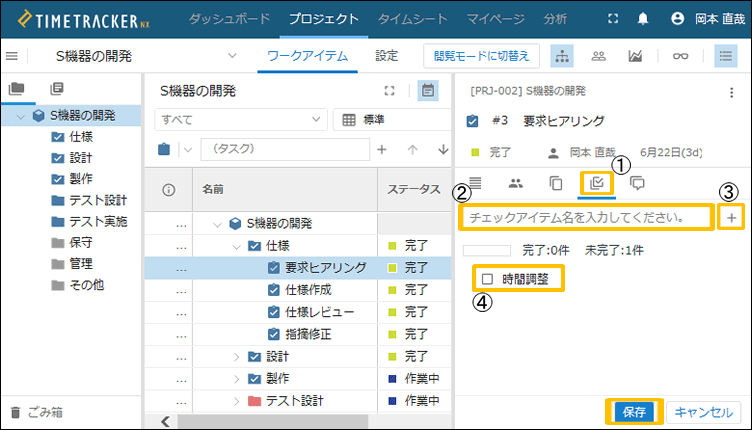Viewport: 752px width, 430px height.
Task: Expand the 設計 row in the table
Action: pos(236,357)
